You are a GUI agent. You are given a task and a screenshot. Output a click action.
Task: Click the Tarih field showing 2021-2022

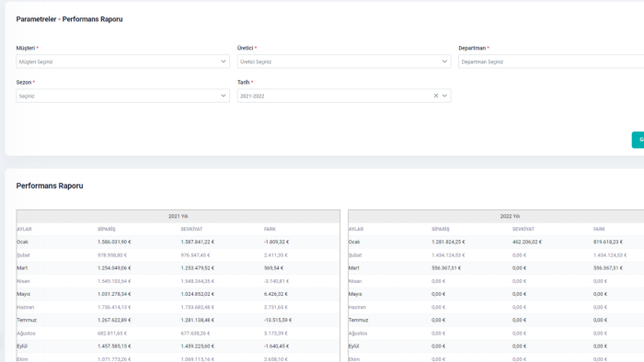[344, 96]
